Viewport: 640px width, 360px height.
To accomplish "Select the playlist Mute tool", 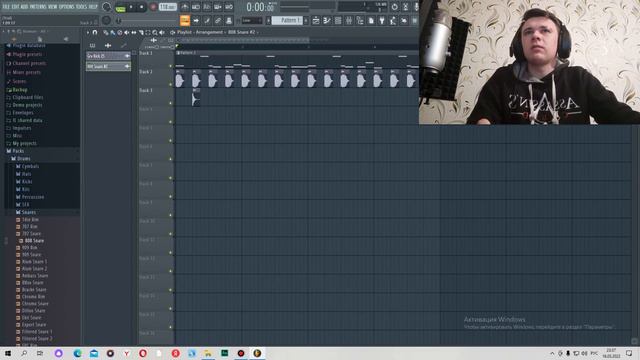I will [127, 32].
